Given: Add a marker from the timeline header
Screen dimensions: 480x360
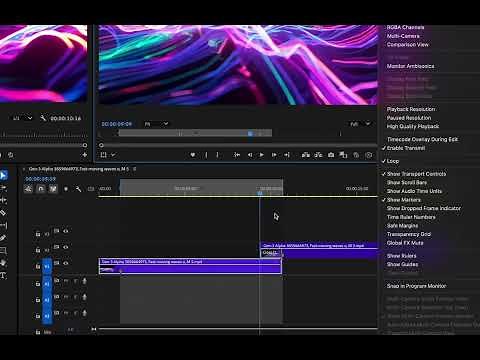Looking at the screenshot, I should pos(66,189).
